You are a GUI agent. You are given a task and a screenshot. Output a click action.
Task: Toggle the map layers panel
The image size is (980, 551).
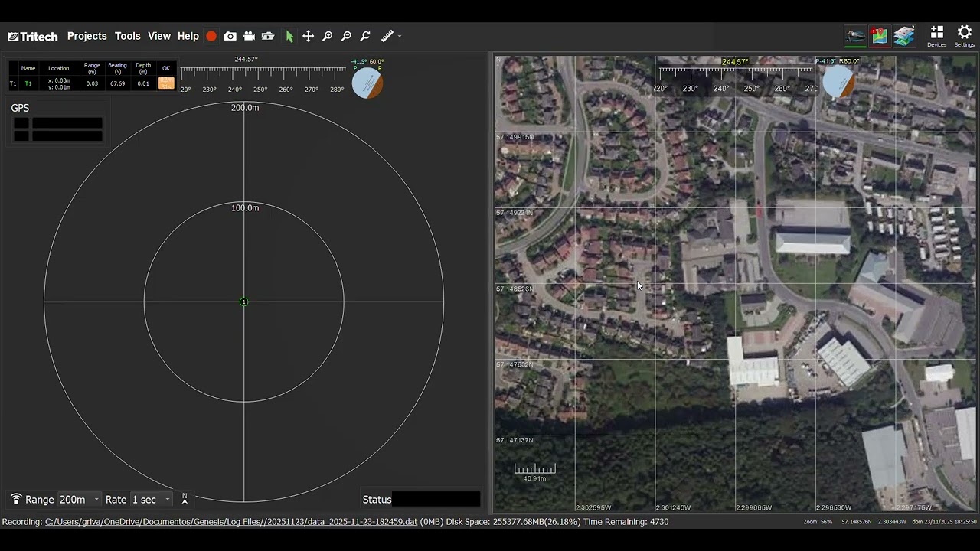point(904,36)
